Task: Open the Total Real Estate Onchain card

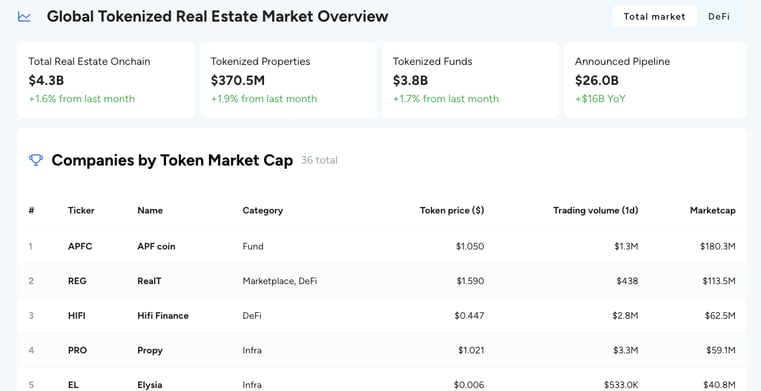Action: [x=106, y=80]
